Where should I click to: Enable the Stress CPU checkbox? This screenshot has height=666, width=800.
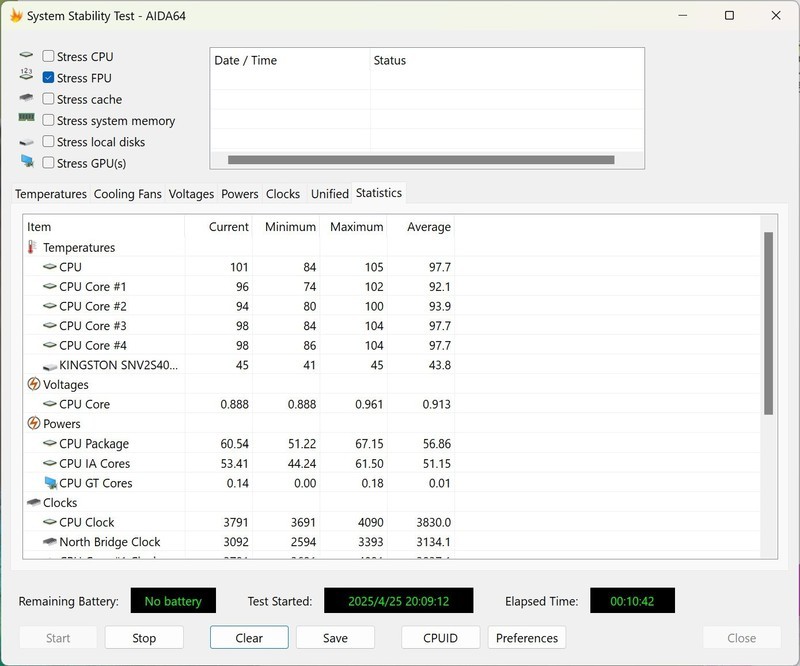click(48, 57)
